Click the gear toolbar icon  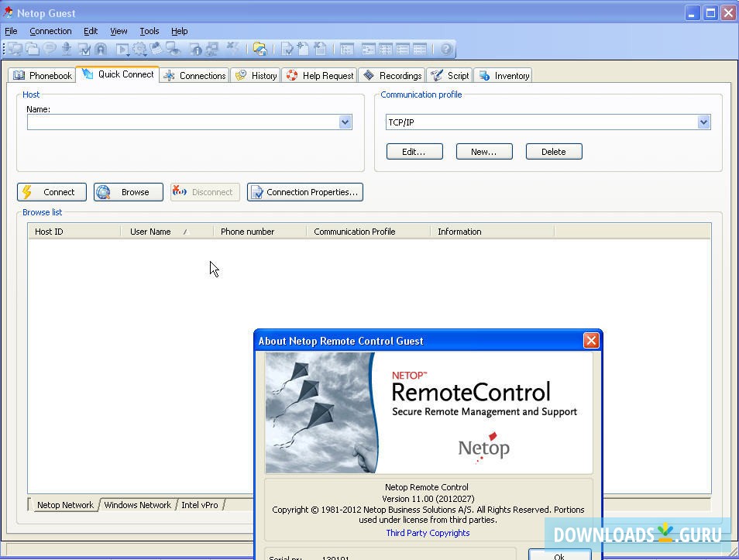[x=139, y=49]
